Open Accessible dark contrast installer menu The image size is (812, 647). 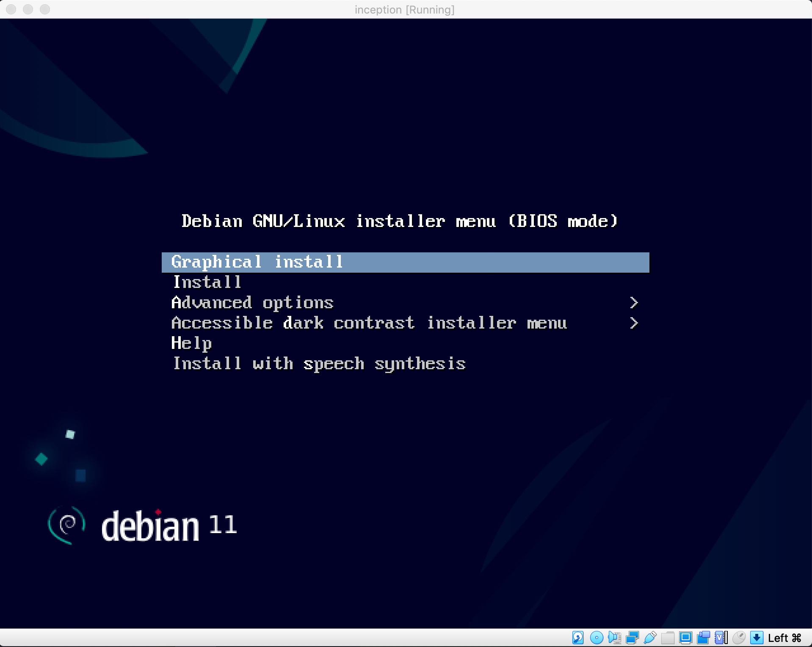405,323
